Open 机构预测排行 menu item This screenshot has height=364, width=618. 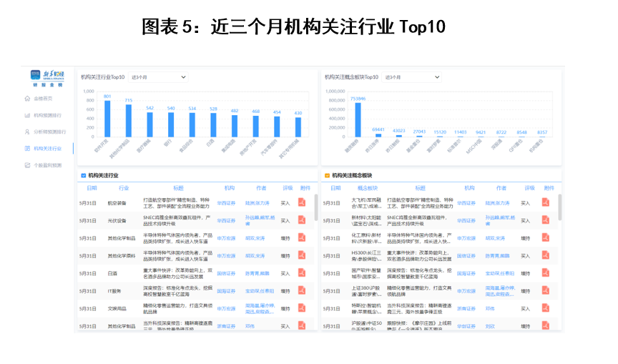(47, 115)
